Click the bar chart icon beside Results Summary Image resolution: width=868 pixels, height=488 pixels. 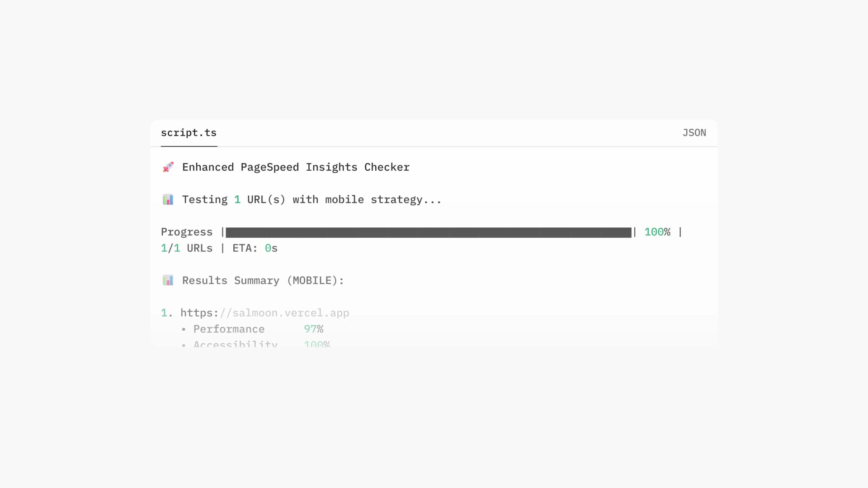(168, 281)
